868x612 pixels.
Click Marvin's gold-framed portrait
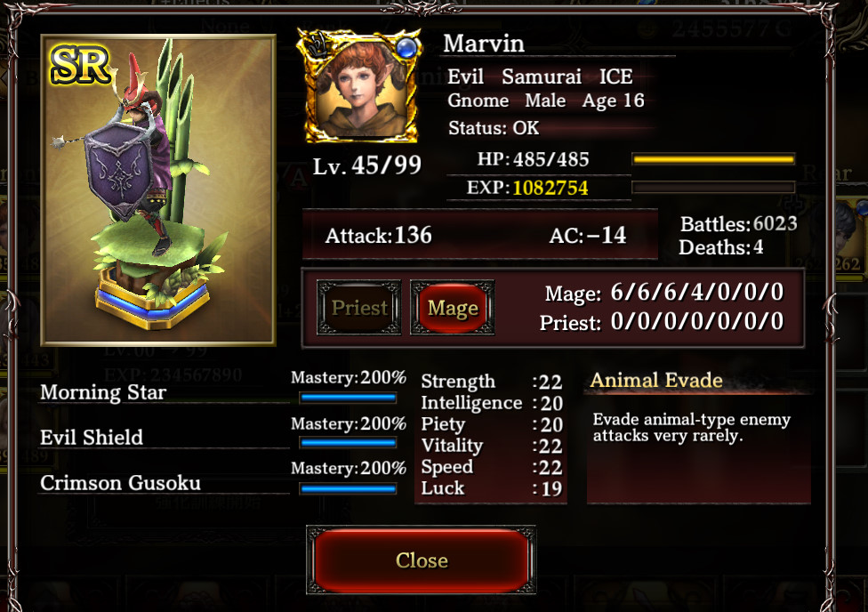359,86
